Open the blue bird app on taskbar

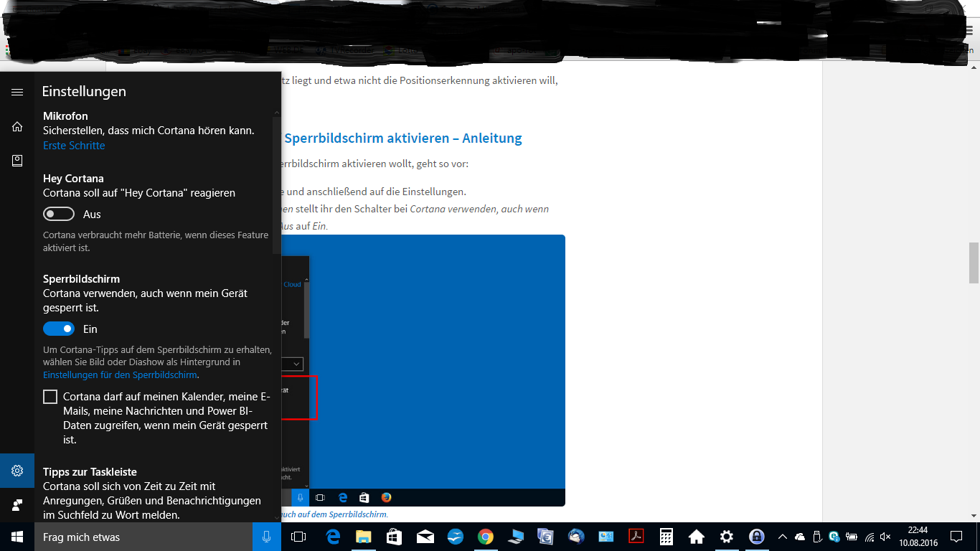click(455, 537)
